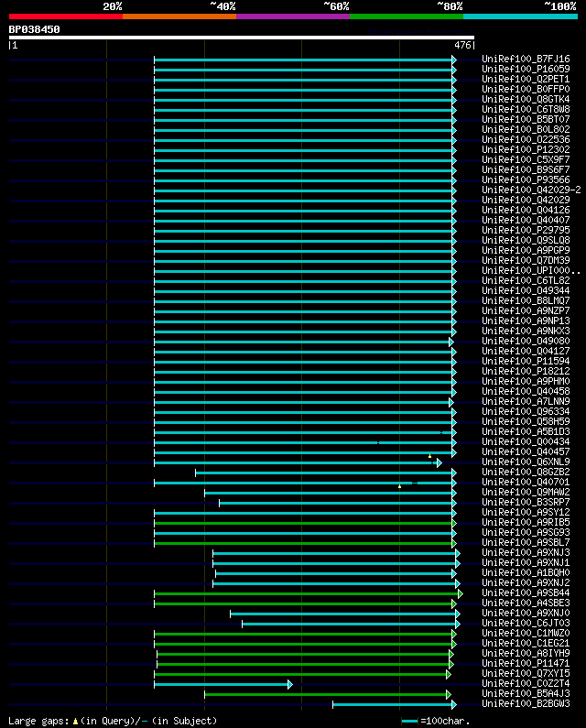Click the green alignment bar of B5A4J3
This screenshot has width=586, height=728.
[328, 694]
